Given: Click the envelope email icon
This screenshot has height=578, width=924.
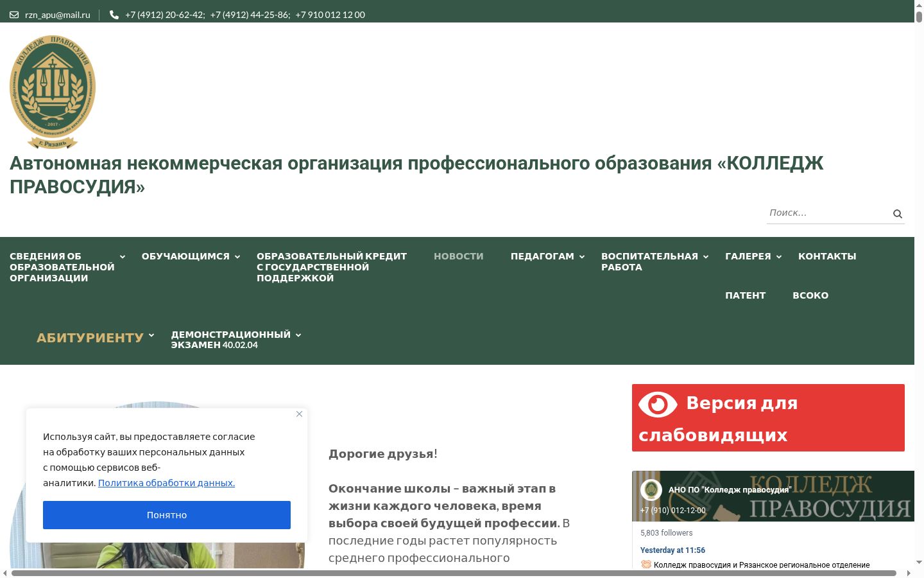Looking at the screenshot, I should [x=14, y=15].
